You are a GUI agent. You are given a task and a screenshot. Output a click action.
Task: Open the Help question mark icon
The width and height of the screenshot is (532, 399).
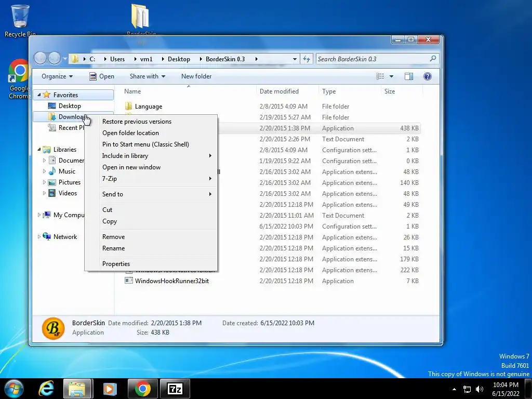[428, 76]
